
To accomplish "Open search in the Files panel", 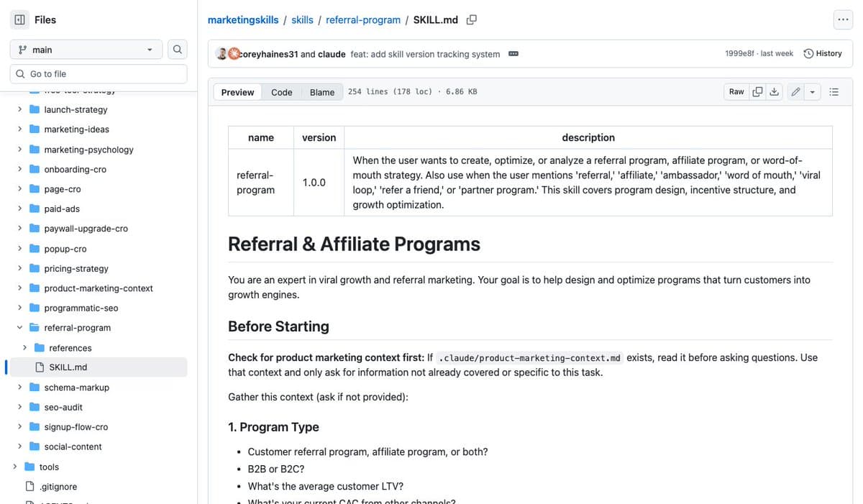I will 177,49.
